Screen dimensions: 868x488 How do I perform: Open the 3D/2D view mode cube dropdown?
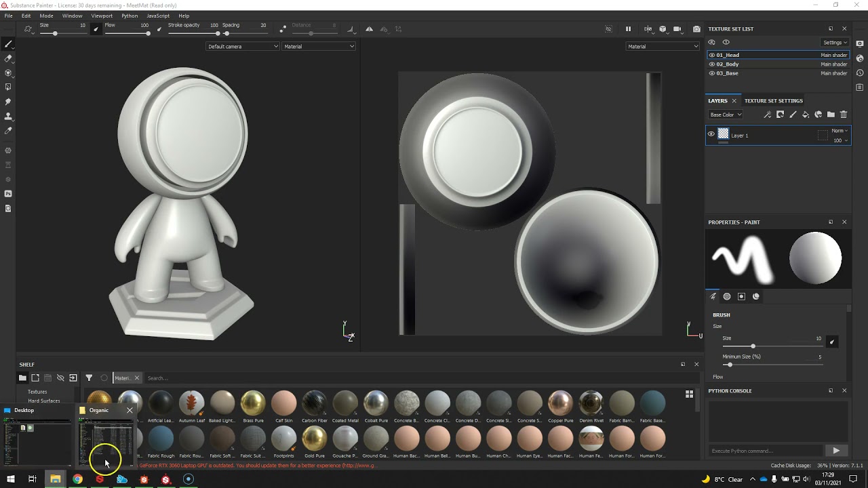(x=663, y=29)
